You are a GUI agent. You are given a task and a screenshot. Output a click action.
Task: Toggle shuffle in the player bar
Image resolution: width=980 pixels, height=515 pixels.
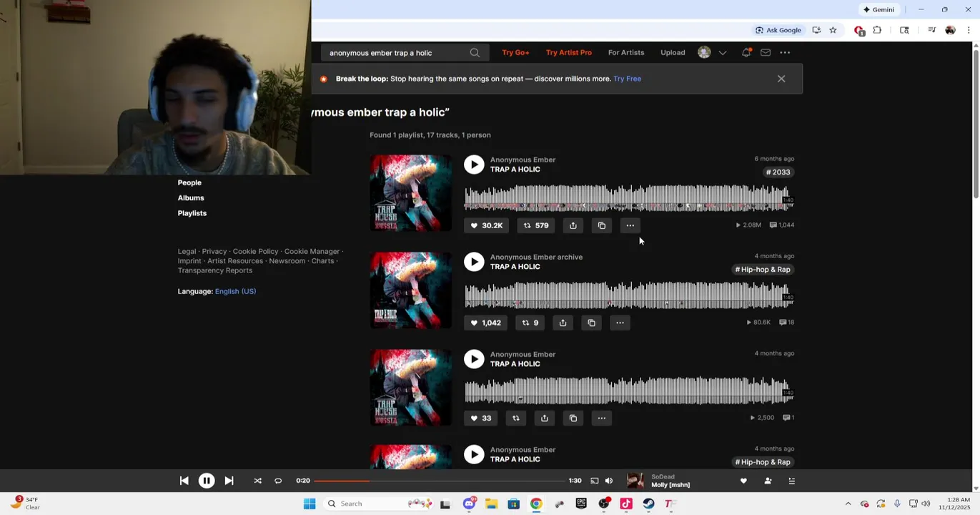[x=258, y=481]
